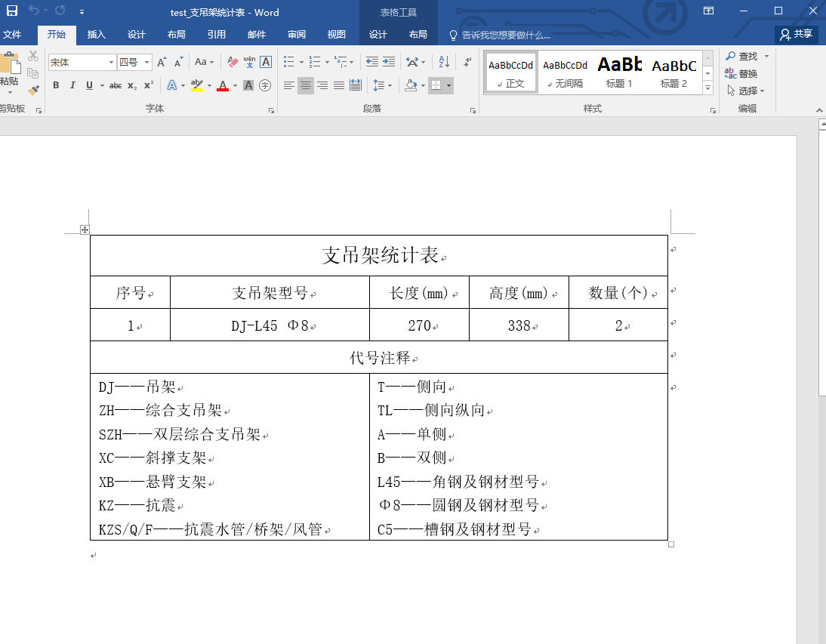Switch to the 插入 ribbon tab

97,35
